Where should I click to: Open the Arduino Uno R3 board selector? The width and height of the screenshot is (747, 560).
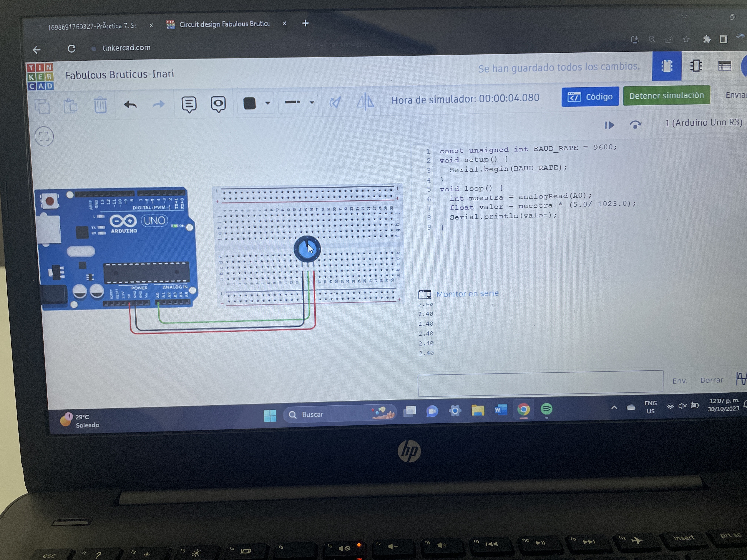pyautogui.click(x=703, y=123)
